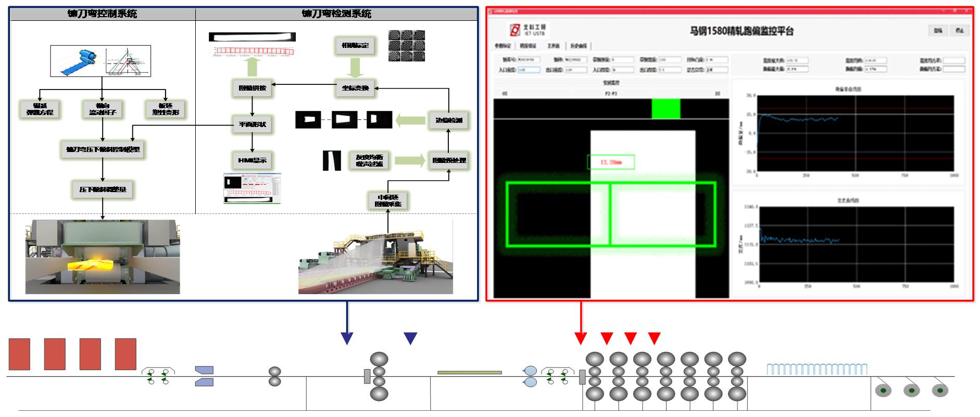Image resolution: width=980 pixels, height=417 pixels.
Task: Click the 宽度曲线图 width chart
Action: tap(856, 245)
